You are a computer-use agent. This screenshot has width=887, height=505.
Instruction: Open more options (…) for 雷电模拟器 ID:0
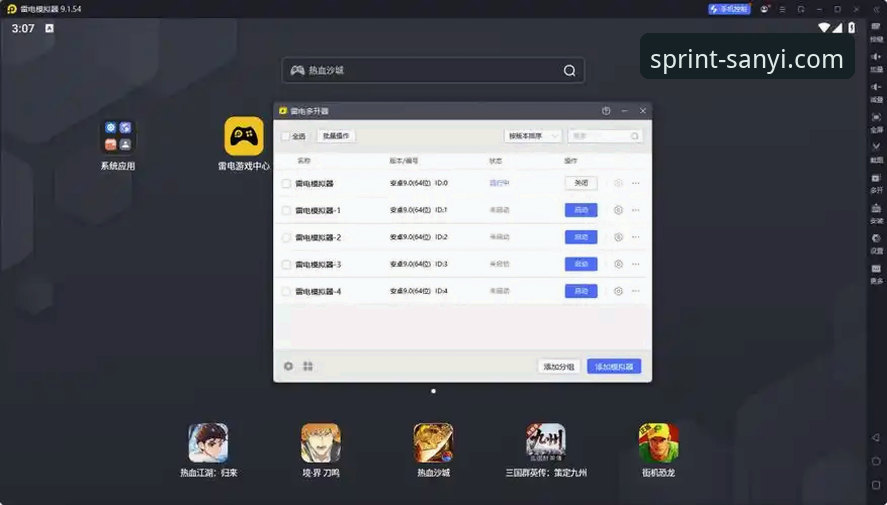[636, 183]
